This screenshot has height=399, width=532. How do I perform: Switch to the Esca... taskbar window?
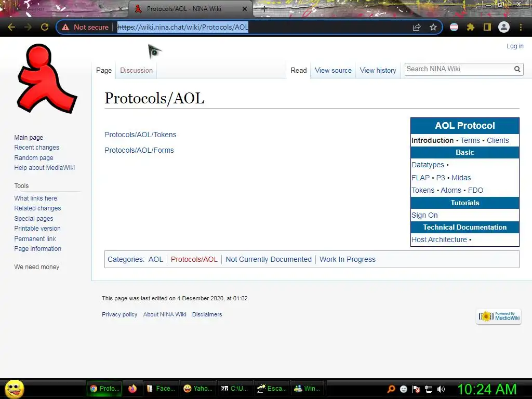[x=272, y=389]
